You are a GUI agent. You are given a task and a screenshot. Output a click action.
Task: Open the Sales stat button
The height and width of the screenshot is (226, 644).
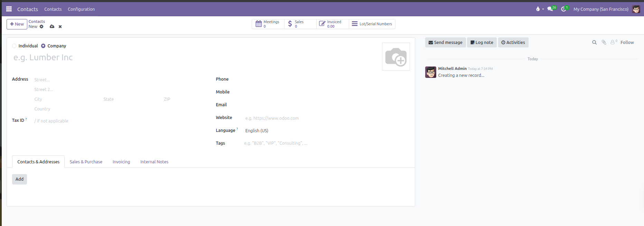pyautogui.click(x=300, y=24)
